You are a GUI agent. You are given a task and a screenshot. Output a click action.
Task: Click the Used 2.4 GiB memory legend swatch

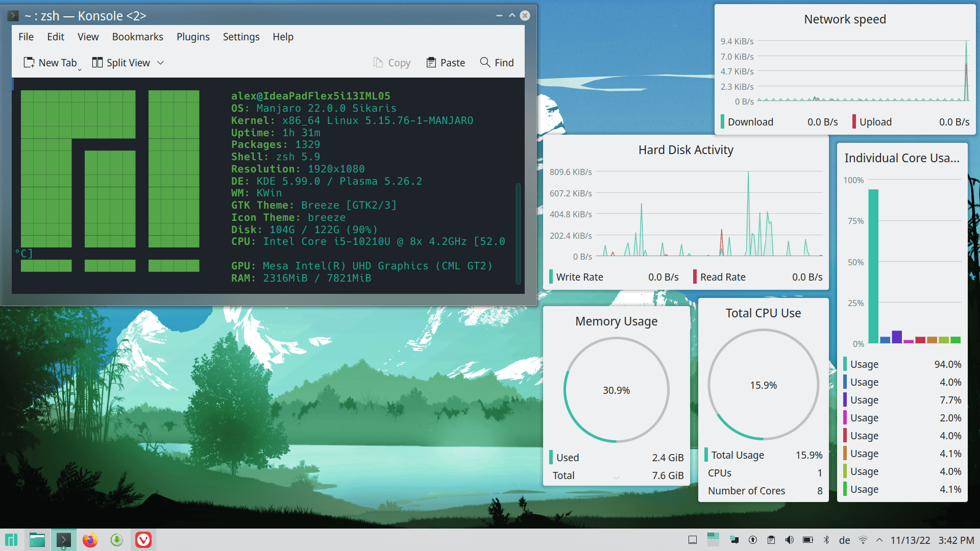pyautogui.click(x=551, y=457)
